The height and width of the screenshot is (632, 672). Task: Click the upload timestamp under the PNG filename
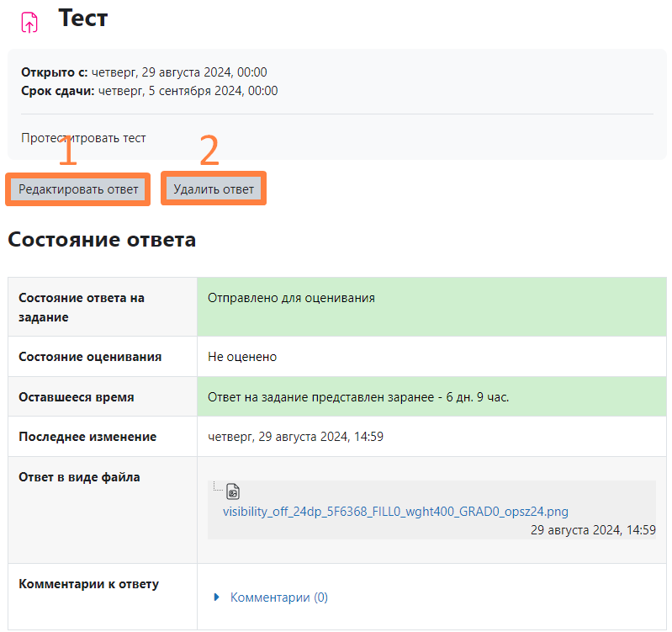[x=593, y=530]
